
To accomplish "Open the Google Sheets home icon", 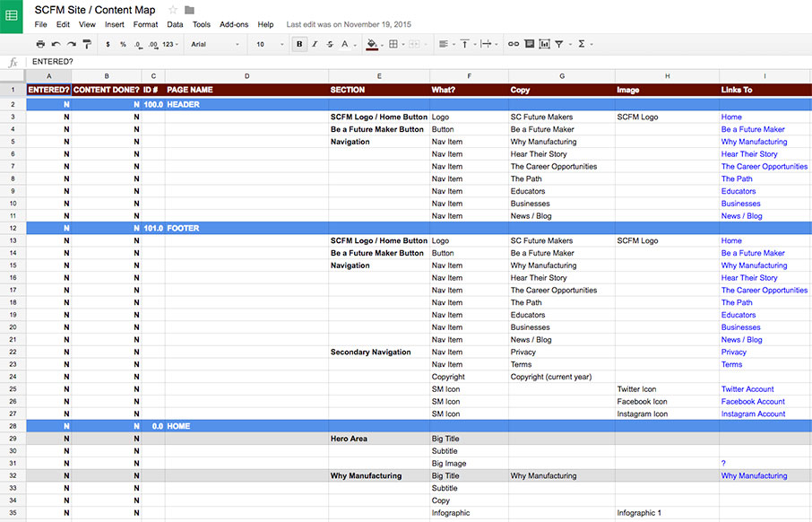I will point(12,16).
